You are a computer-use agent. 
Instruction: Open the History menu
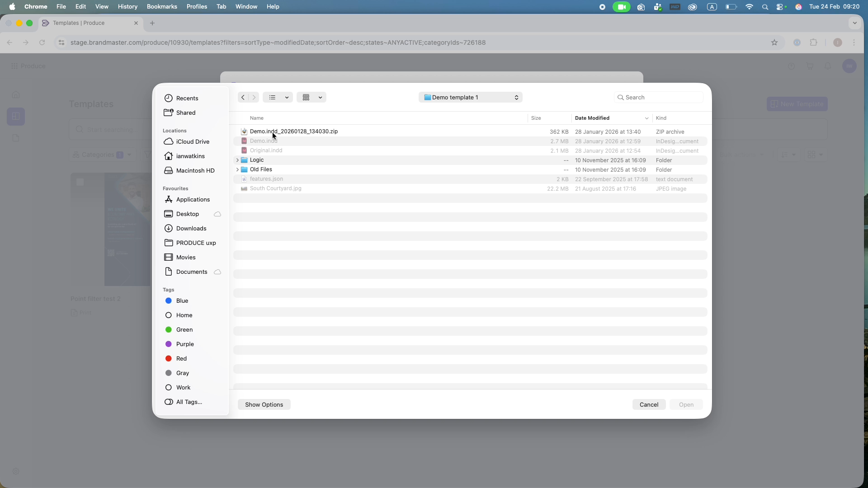pos(127,6)
